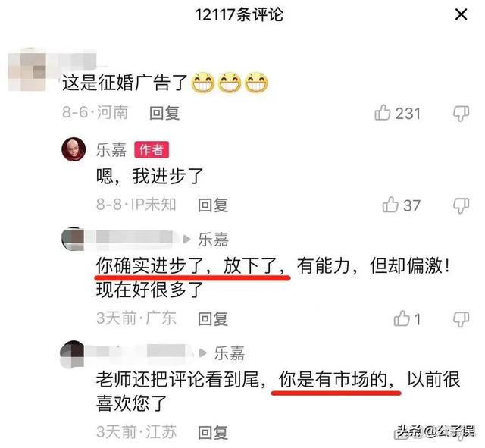Dislike 乐嘉's reply 嗯,我进步了

[x=462, y=205]
